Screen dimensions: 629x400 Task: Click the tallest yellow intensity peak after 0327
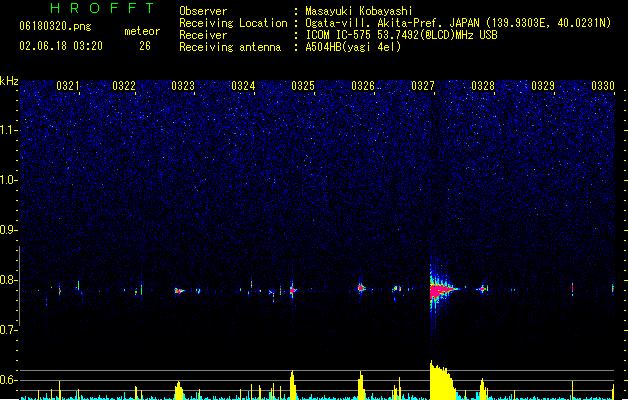(442, 380)
